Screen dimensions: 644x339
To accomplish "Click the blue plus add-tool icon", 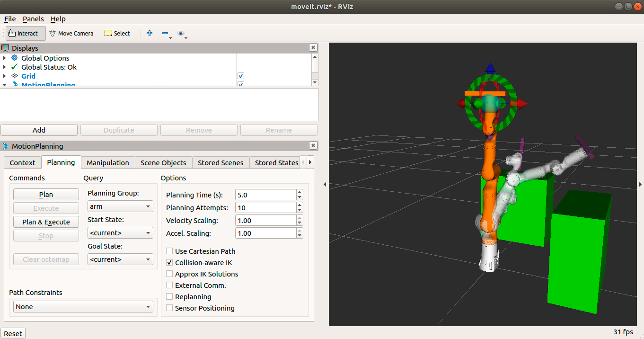I will (150, 33).
